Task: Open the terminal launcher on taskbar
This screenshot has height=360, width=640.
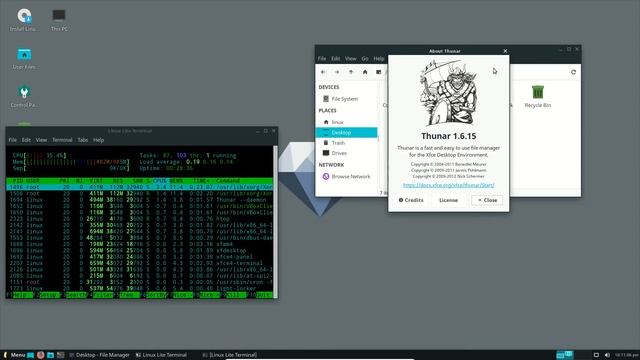Action: pyautogui.click(x=60, y=355)
